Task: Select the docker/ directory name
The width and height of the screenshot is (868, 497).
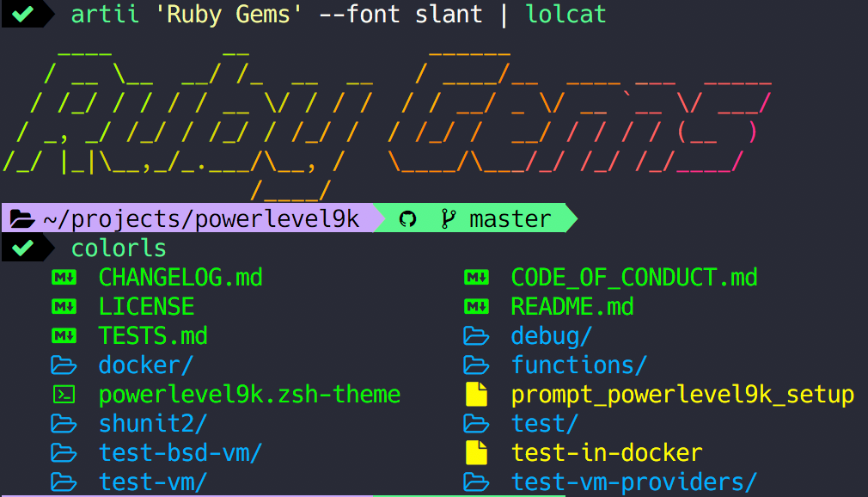Action: point(146,365)
